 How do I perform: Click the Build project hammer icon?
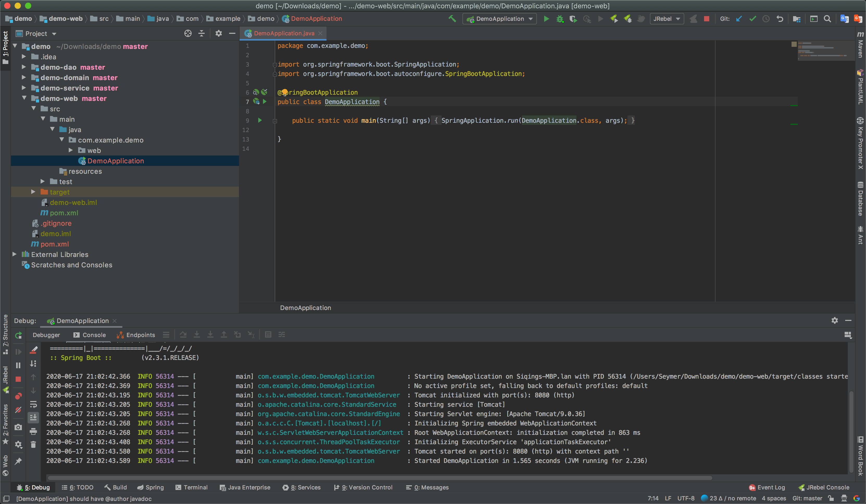tap(452, 19)
